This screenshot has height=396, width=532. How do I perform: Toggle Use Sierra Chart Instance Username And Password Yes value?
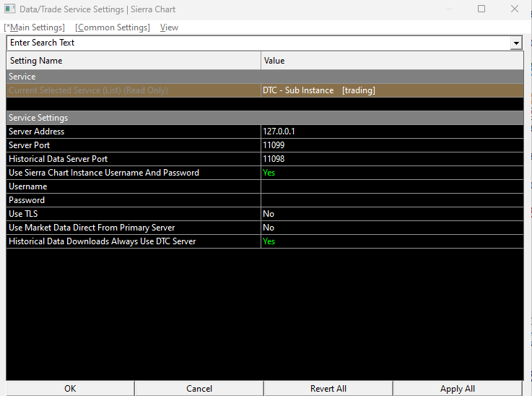[392, 173]
